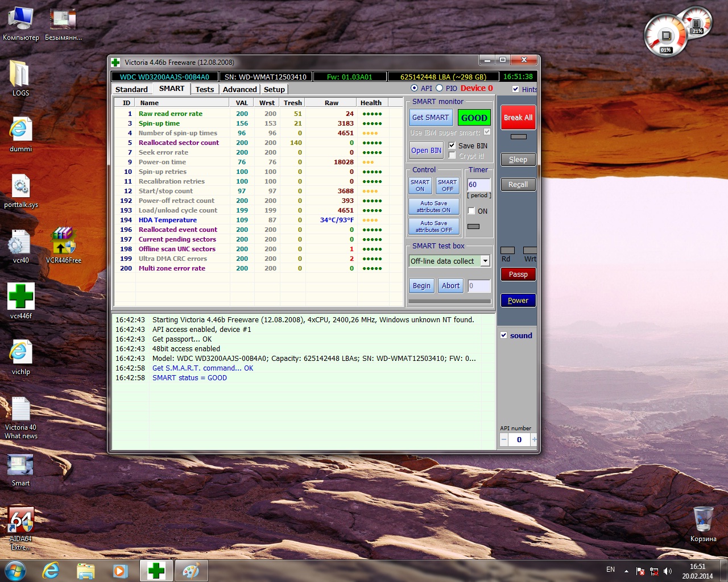Click Auto Save attributes ON button
Image resolution: width=728 pixels, height=582 pixels.
(434, 206)
